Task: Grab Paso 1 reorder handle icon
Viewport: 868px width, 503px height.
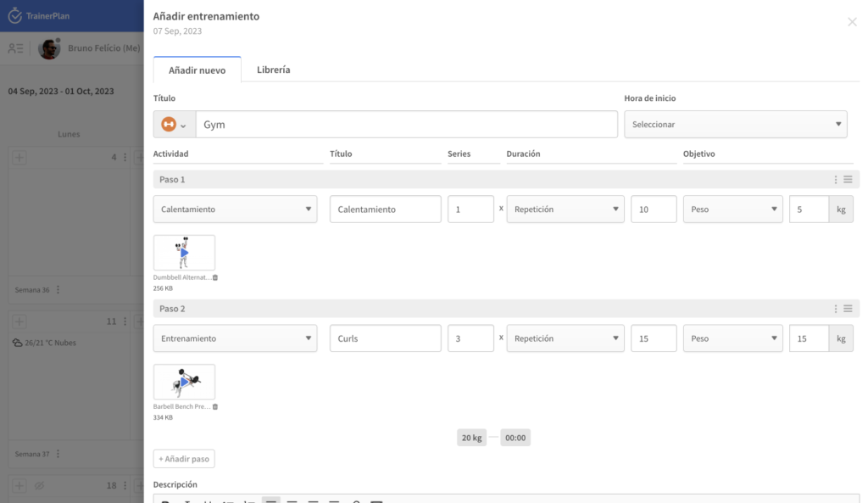Action: (848, 180)
